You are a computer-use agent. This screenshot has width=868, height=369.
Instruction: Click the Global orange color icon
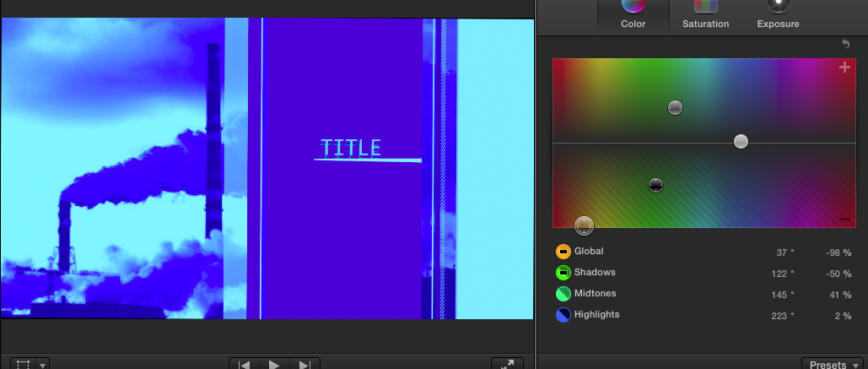click(563, 252)
